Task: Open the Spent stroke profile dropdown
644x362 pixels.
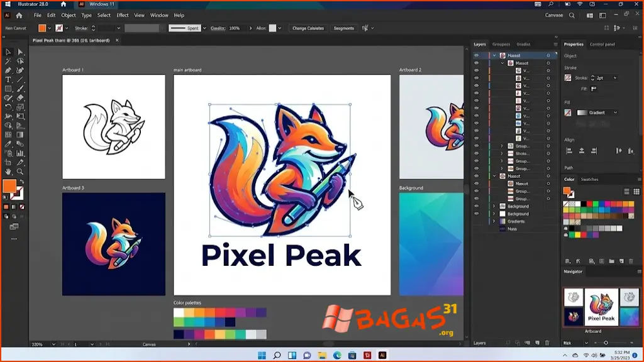Action: tap(204, 28)
